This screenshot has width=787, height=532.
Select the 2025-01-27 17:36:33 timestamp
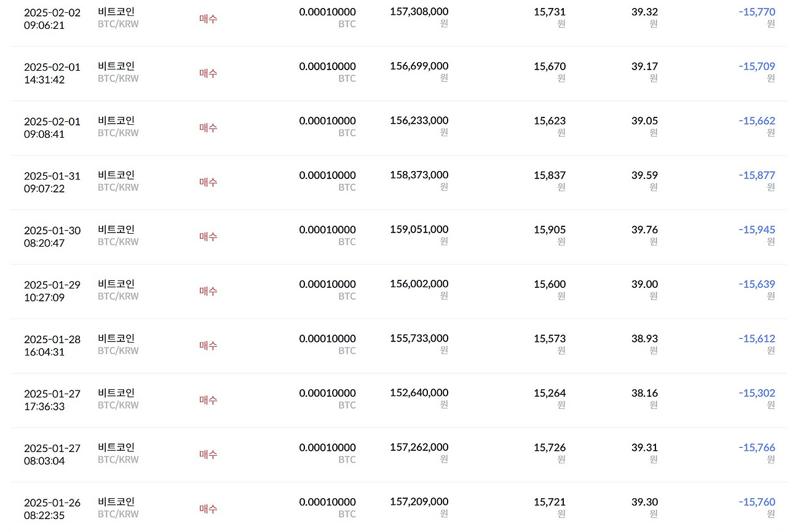tap(52, 400)
